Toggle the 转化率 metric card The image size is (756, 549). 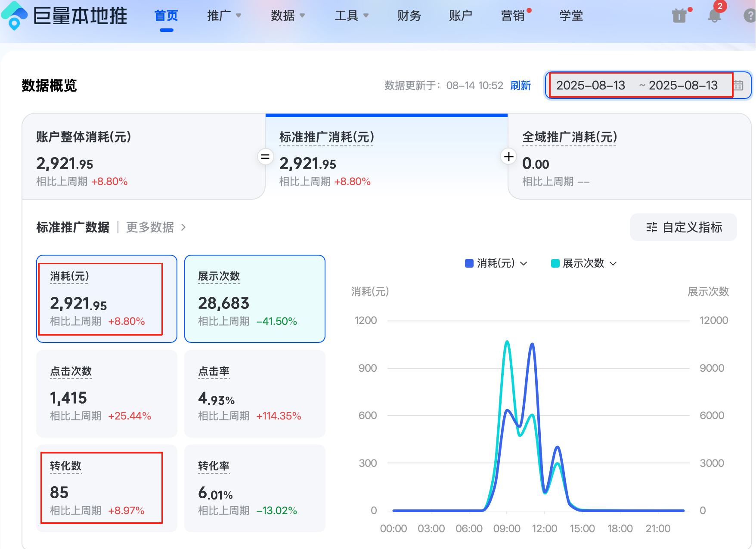255,488
